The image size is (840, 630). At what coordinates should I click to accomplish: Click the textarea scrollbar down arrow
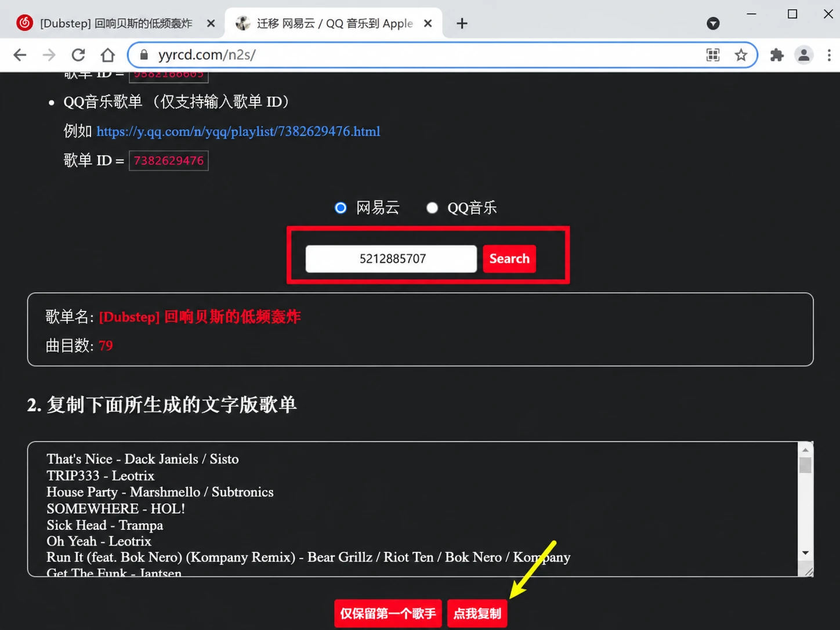tap(805, 553)
